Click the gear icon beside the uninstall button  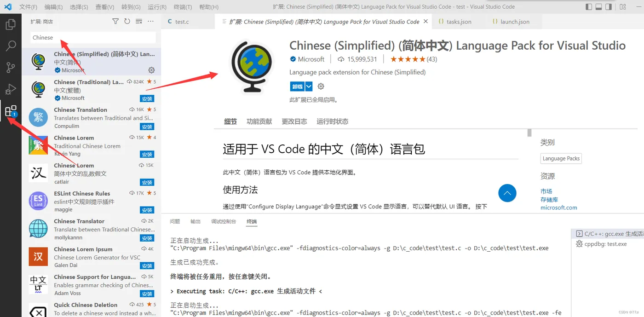click(321, 86)
